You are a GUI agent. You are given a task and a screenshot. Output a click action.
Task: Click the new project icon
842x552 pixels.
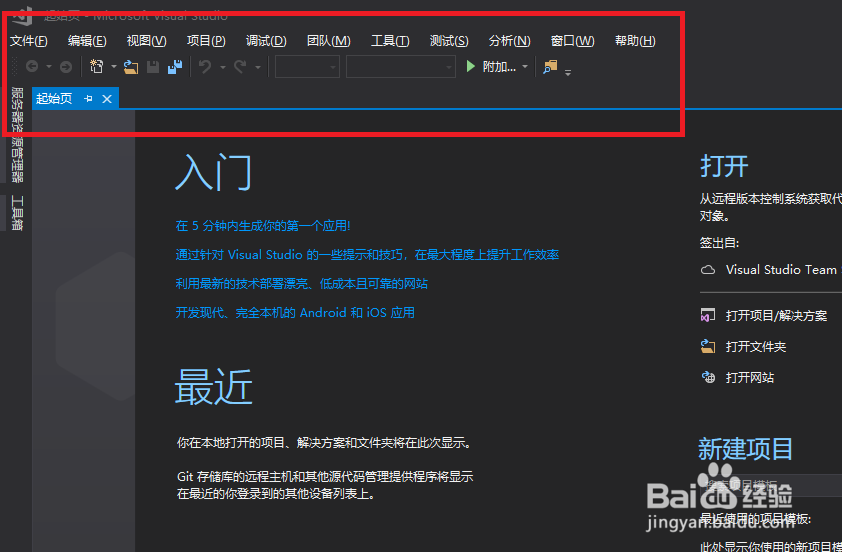click(x=97, y=67)
